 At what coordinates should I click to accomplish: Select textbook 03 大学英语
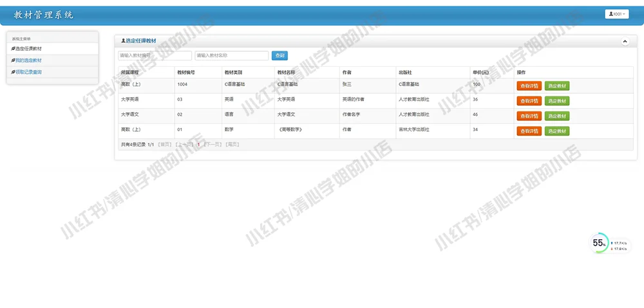[x=557, y=101]
